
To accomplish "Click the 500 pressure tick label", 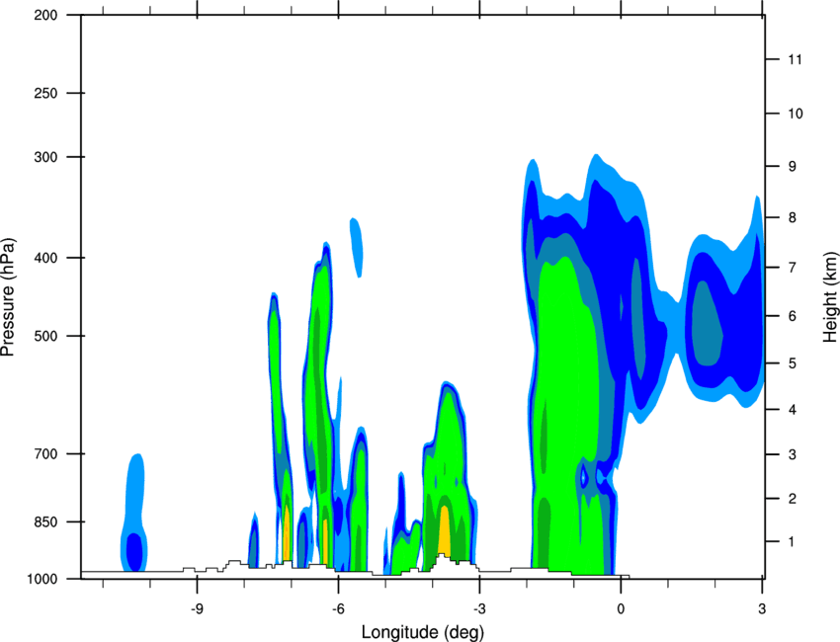I will [45, 336].
